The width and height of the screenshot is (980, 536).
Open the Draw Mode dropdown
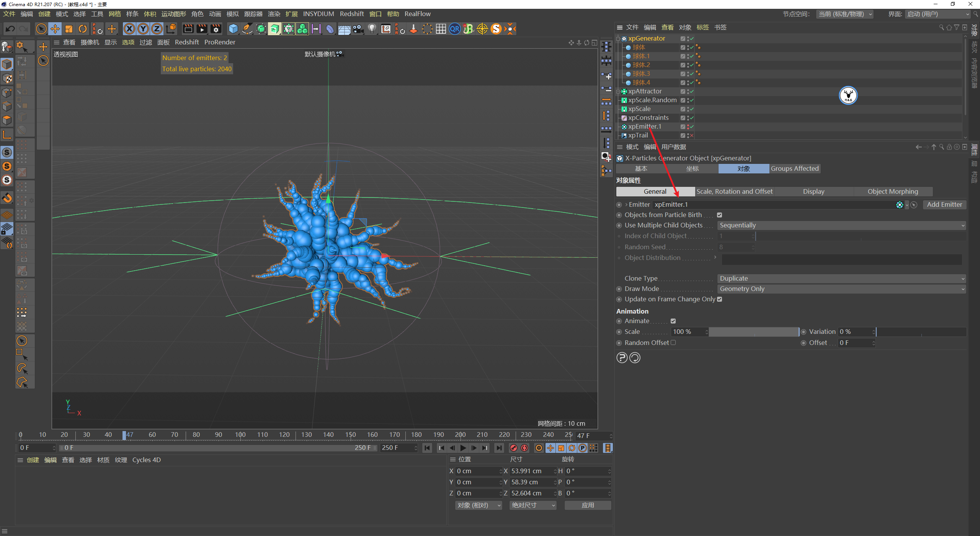841,289
